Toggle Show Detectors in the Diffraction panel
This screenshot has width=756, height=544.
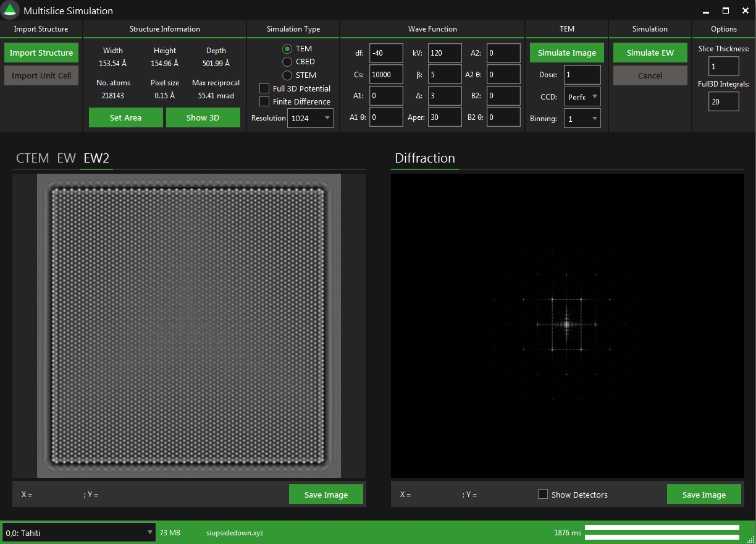pyautogui.click(x=543, y=494)
